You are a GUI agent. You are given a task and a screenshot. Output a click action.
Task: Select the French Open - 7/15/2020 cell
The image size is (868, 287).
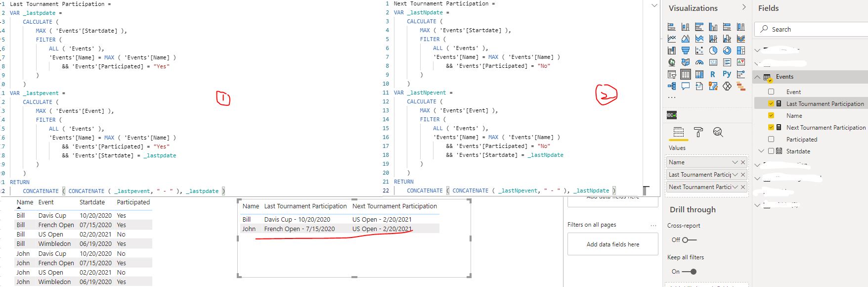point(300,229)
